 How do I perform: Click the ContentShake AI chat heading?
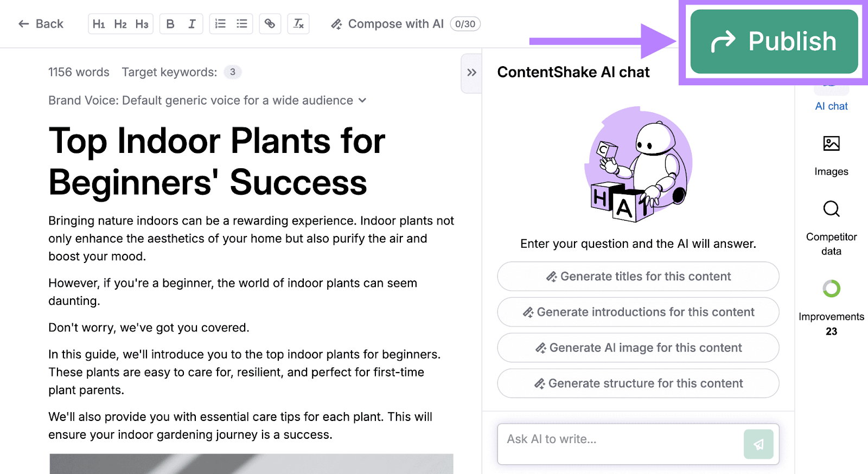(x=573, y=72)
